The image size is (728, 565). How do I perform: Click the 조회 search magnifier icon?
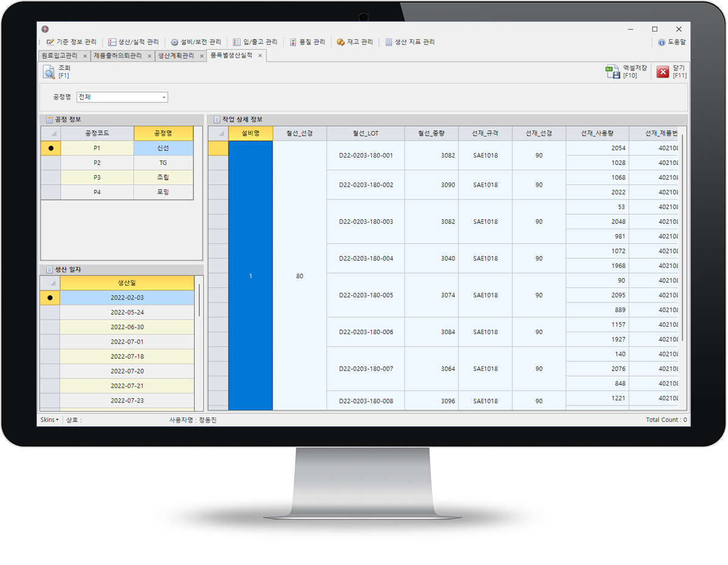pyautogui.click(x=49, y=73)
